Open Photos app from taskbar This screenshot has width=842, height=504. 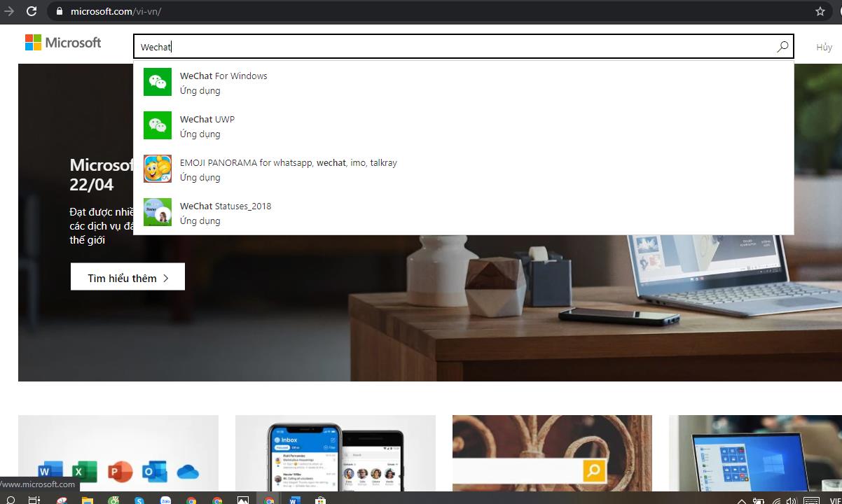(x=243, y=500)
